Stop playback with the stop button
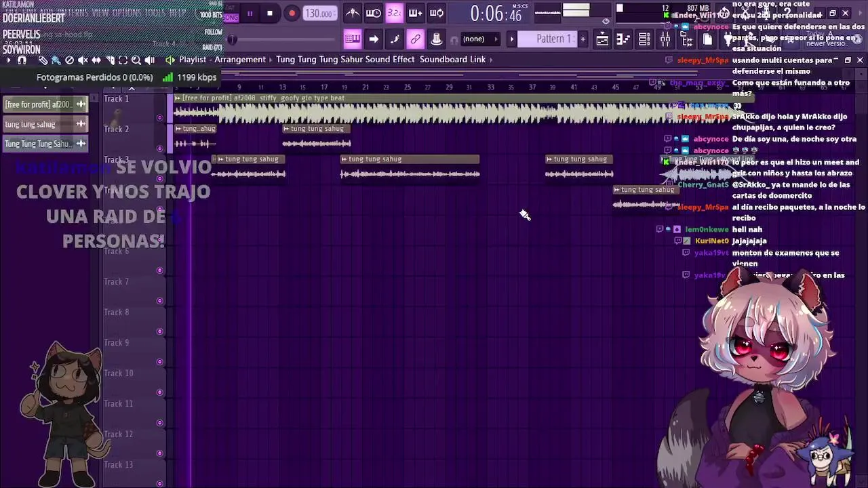 pyautogui.click(x=270, y=14)
